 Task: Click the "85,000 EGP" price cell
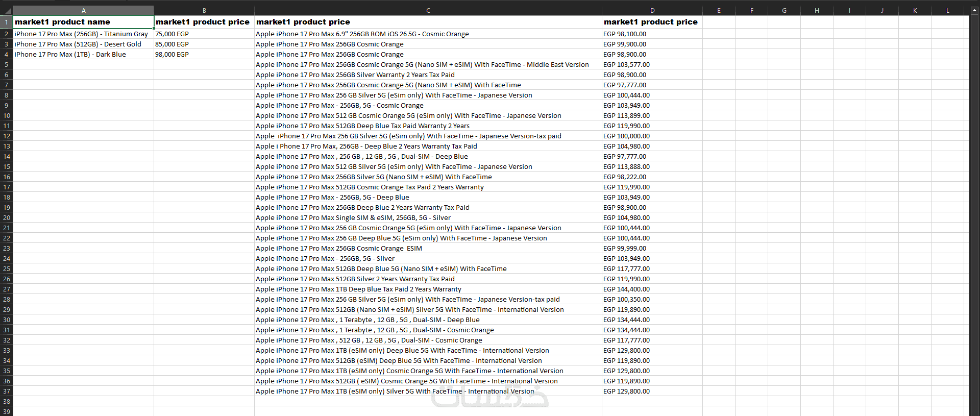coord(204,44)
